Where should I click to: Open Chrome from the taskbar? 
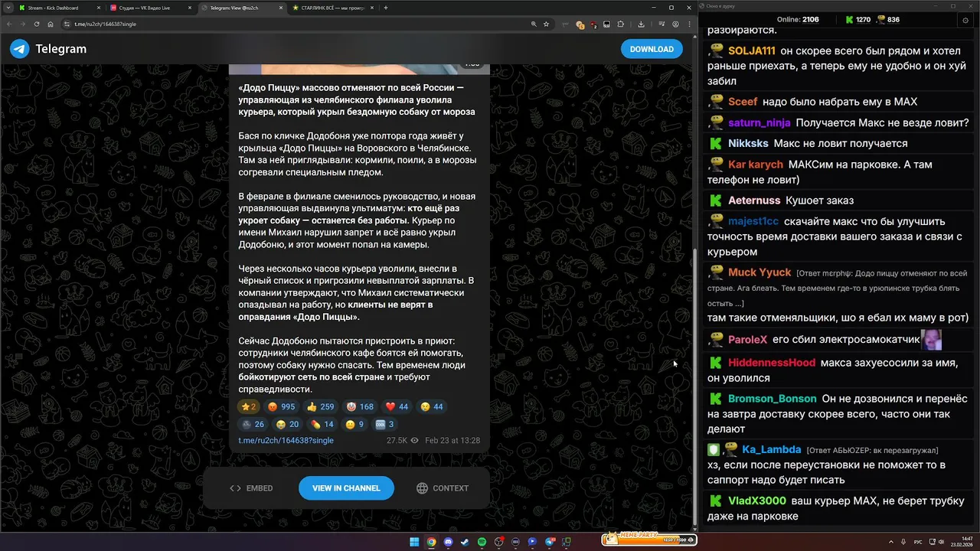point(431,542)
